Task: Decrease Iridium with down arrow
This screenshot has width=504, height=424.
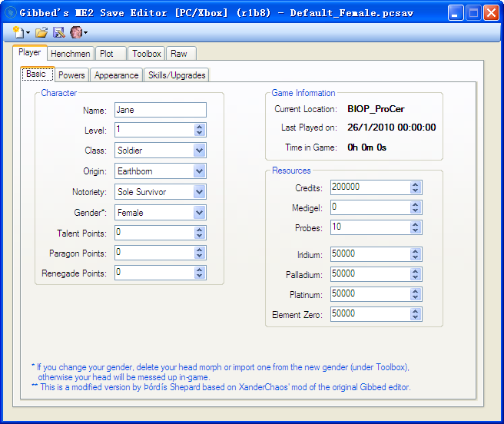Action: point(416,257)
